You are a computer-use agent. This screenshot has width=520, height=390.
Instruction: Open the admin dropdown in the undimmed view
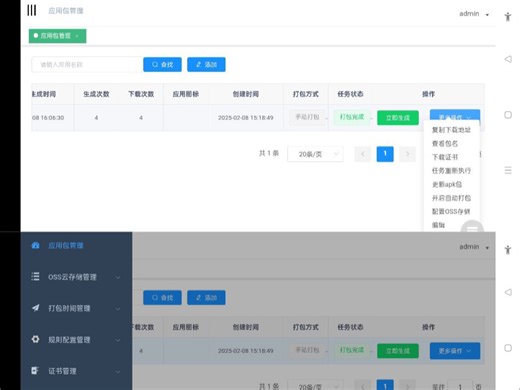click(x=474, y=14)
